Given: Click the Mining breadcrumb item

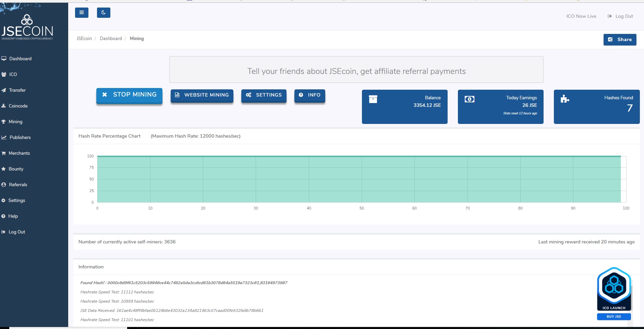Looking at the screenshot, I should pyautogui.click(x=137, y=38).
